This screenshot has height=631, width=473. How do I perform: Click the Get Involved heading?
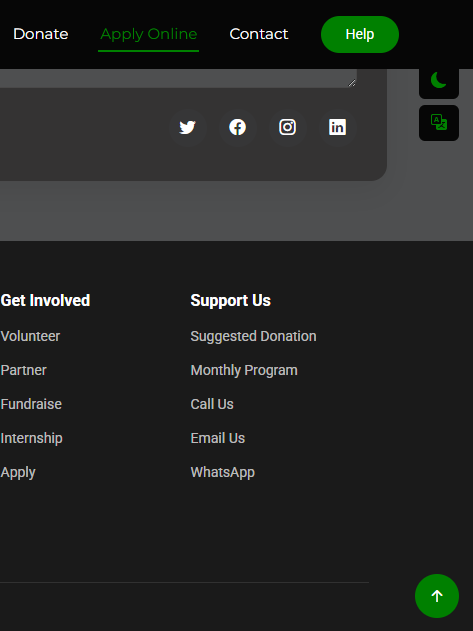pyautogui.click(x=45, y=301)
